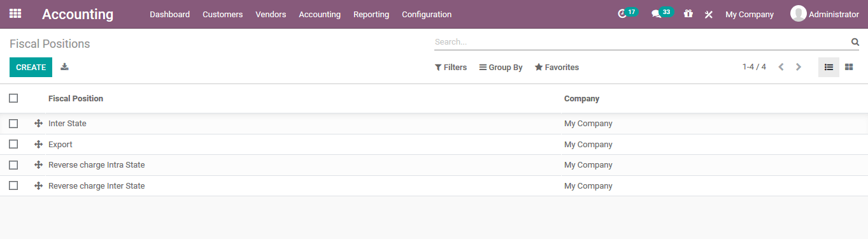Open the Inter State fiscal position
868x239 pixels.
coord(68,124)
